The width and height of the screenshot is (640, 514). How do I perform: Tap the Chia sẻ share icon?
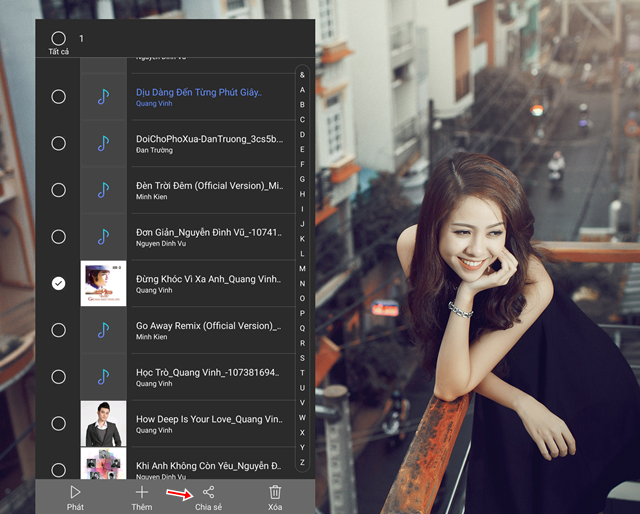coord(208,492)
